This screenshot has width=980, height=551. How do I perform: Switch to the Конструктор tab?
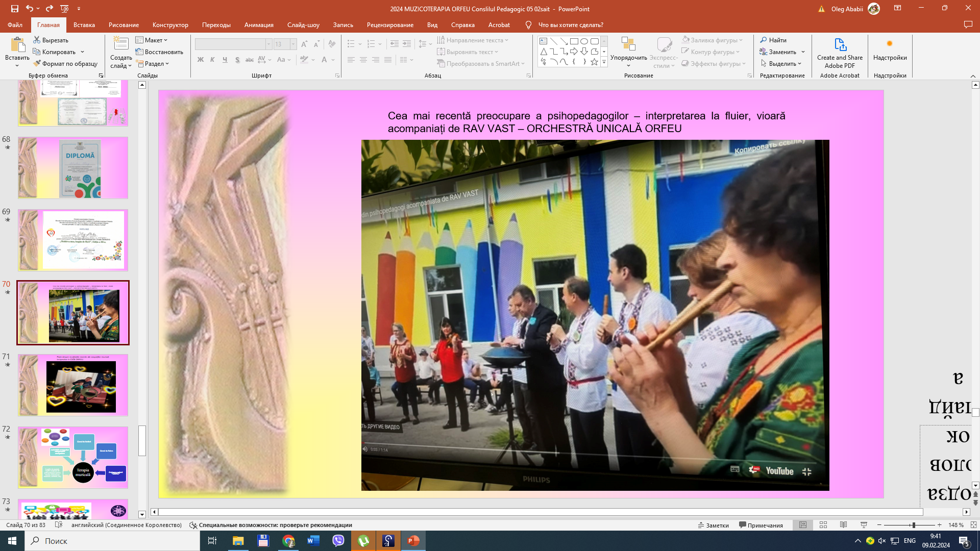(x=170, y=24)
